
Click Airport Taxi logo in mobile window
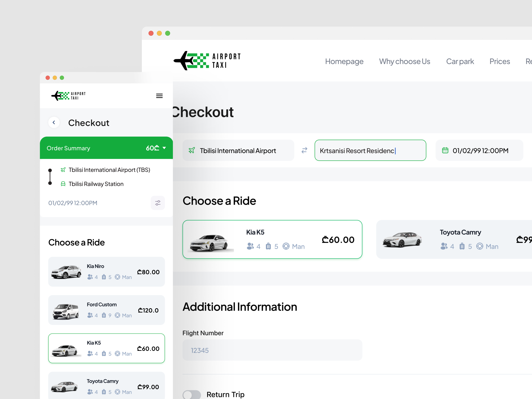click(68, 96)
